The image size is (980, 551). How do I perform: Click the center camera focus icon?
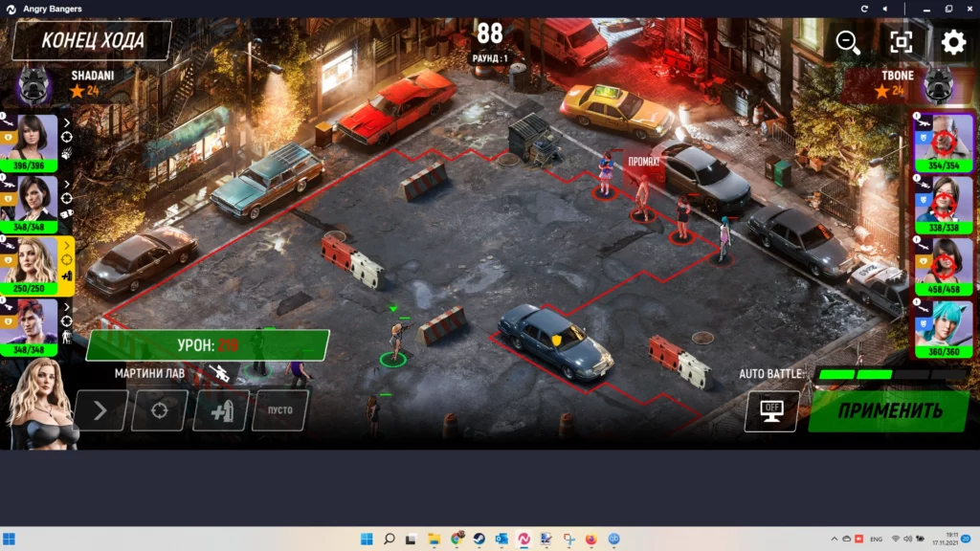[x=901, y=41]
